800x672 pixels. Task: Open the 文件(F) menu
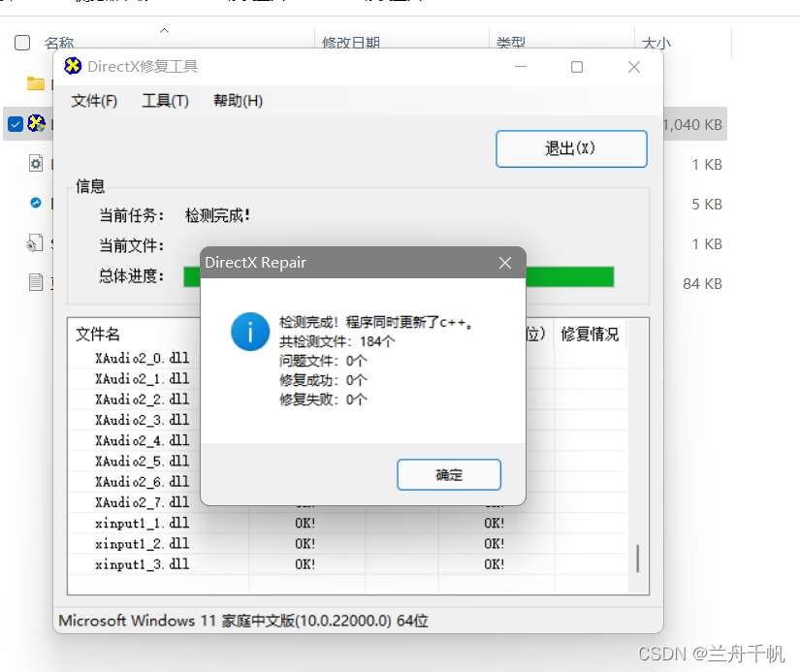pos(94,101)
